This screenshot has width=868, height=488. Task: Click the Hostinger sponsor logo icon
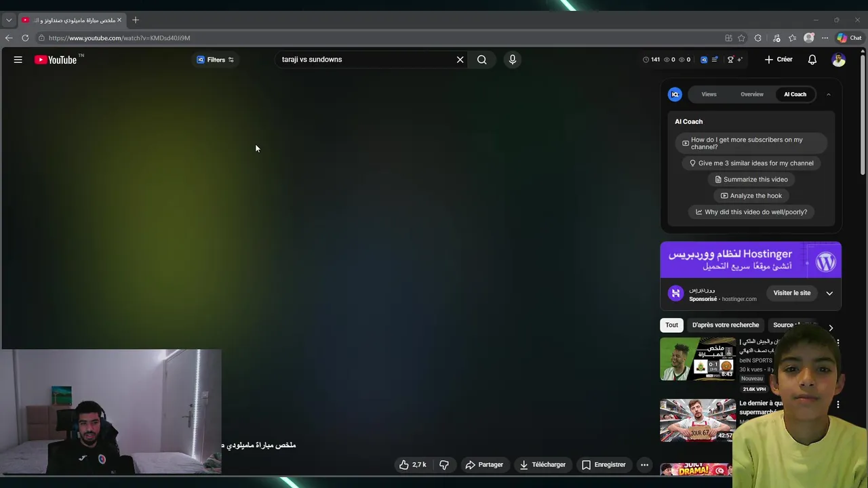pyautogui.click(x=675, y=293)
